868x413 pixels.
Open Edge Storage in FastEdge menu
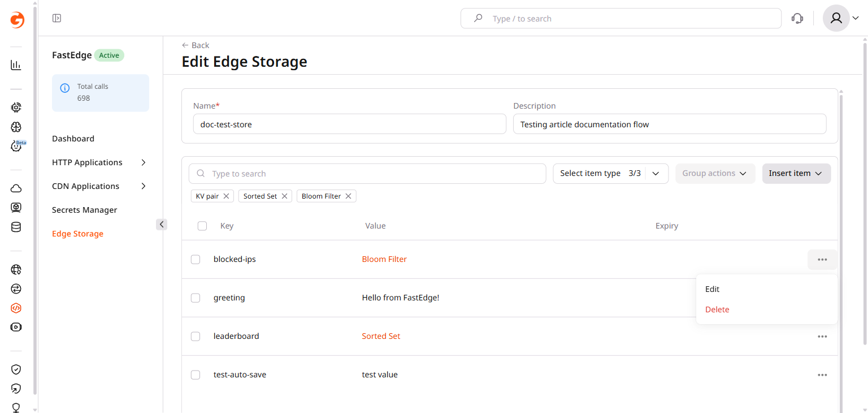pos(77,234)
